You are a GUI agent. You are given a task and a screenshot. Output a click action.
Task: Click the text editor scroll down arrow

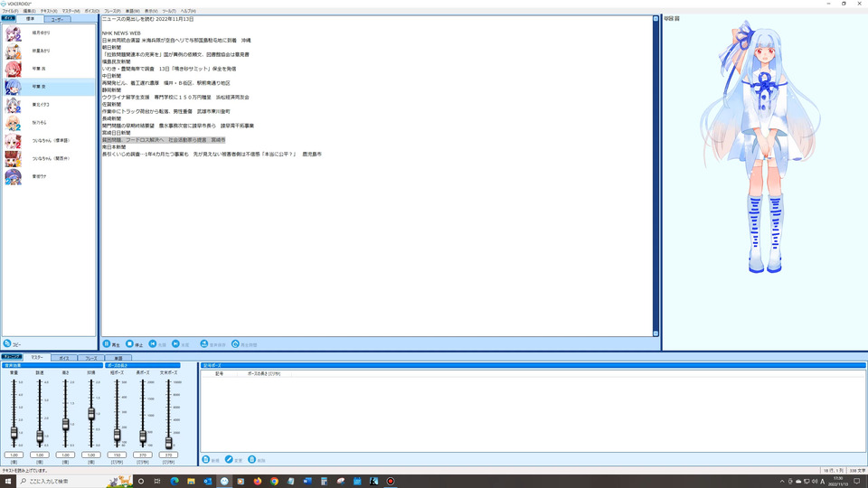[656, 333]
